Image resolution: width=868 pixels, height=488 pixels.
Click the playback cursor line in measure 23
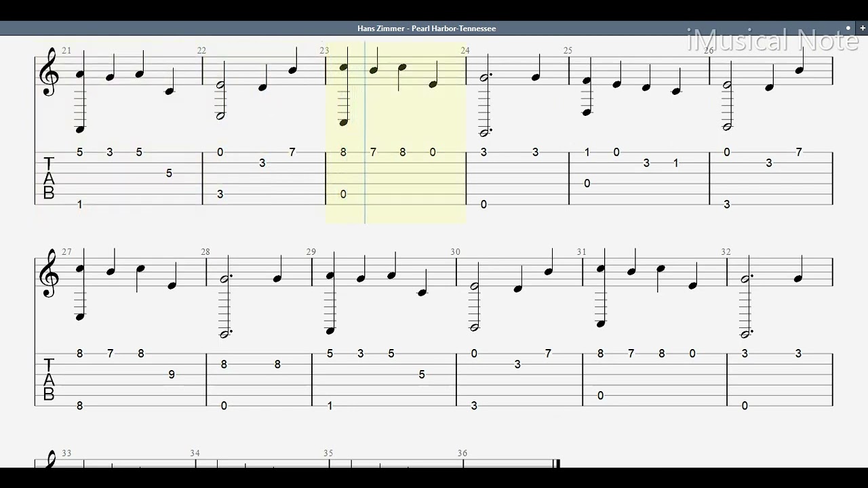click(x=365, y=132)
